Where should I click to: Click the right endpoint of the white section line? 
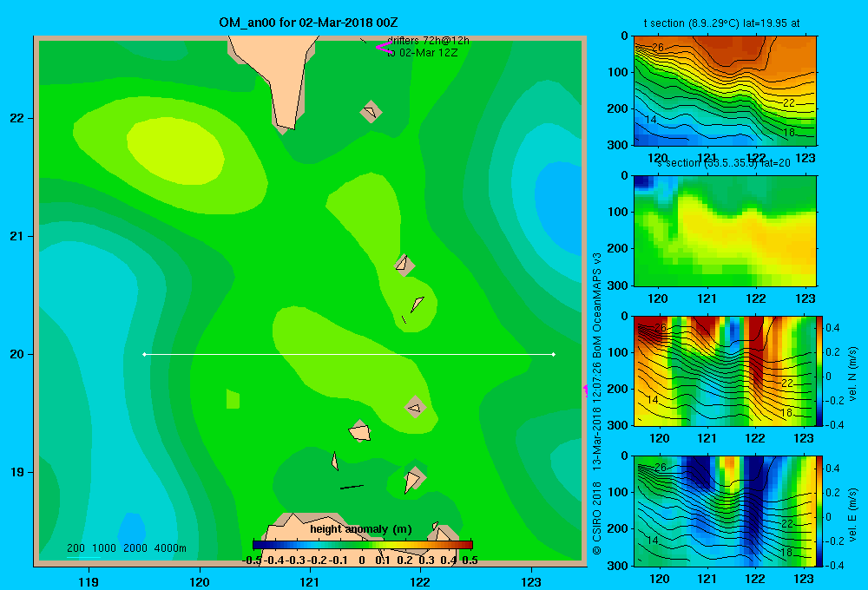554,354
